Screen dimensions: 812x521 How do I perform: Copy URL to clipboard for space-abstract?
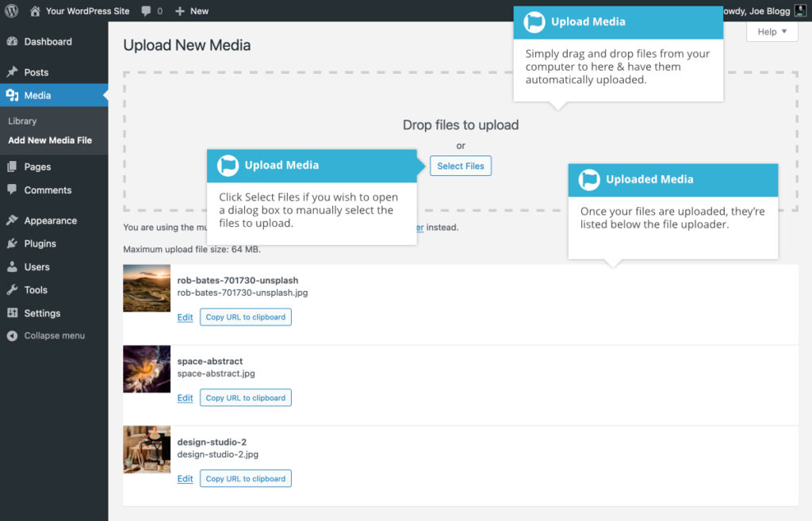coord(245,398)
